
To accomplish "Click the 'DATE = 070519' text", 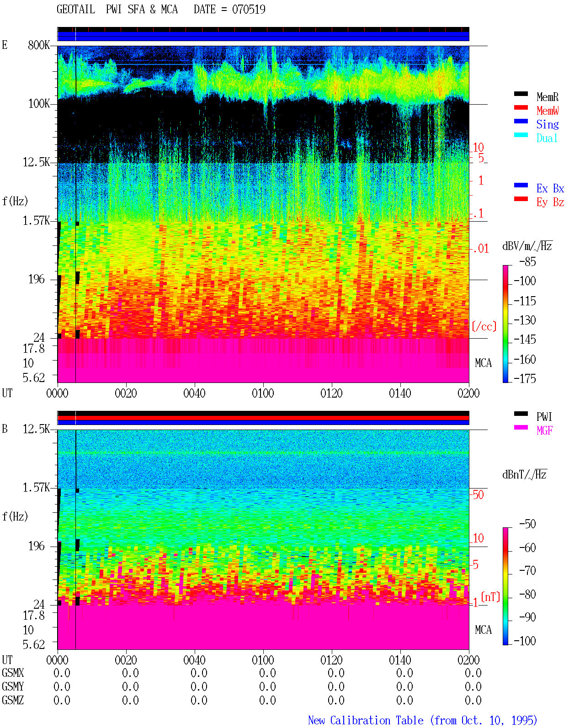I will (x=229, y=10).
